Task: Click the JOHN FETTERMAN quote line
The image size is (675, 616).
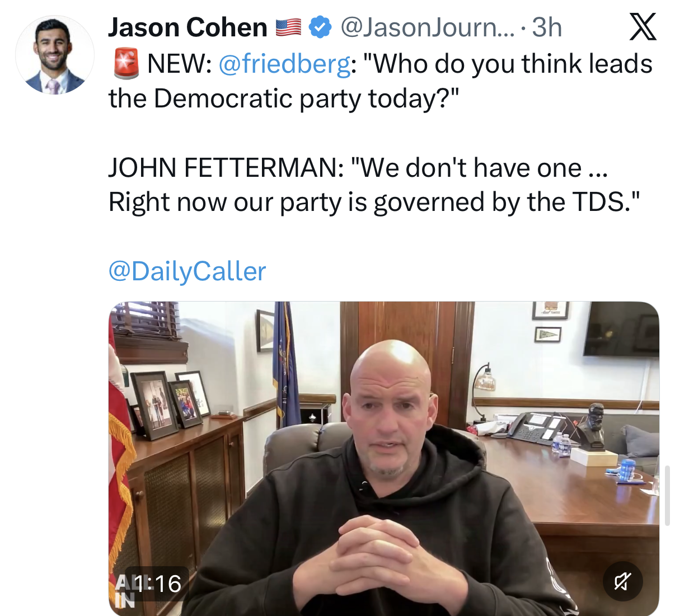Action: [358, 168]
